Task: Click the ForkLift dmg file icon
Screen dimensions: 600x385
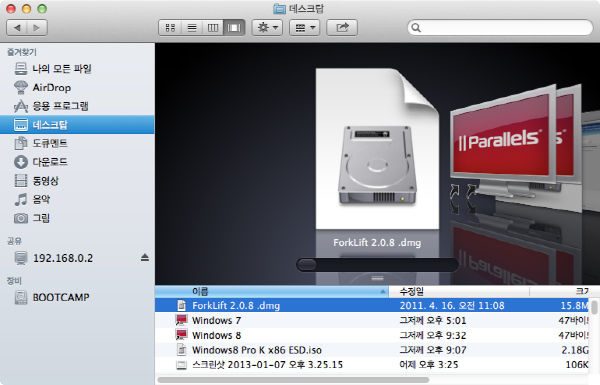Action: pyautogui.click(x=181, y=305)
